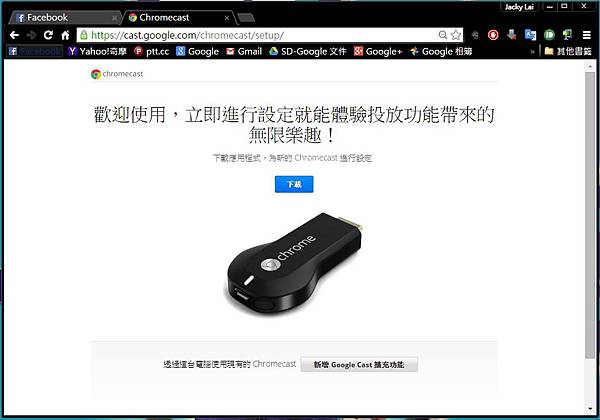Open the ptt.cc bookmark
Viewport: 600px width, 420px height.
click(152, 51)
